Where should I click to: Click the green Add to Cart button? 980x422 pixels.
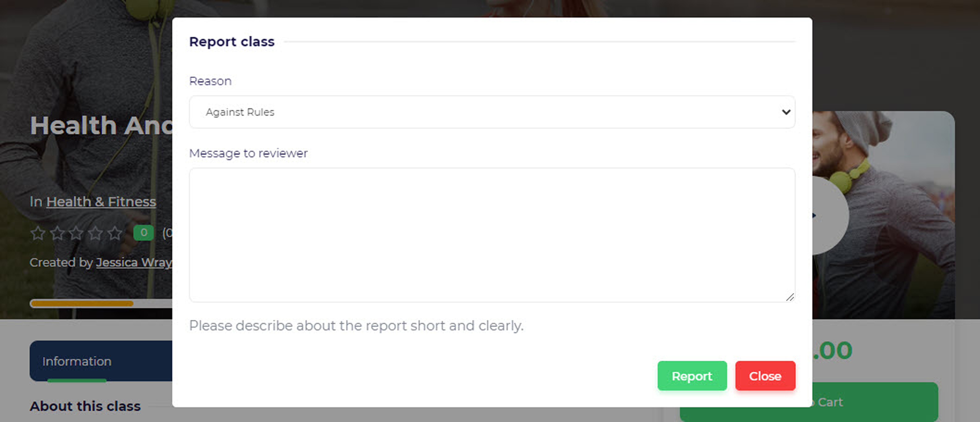tap(875, 402)
